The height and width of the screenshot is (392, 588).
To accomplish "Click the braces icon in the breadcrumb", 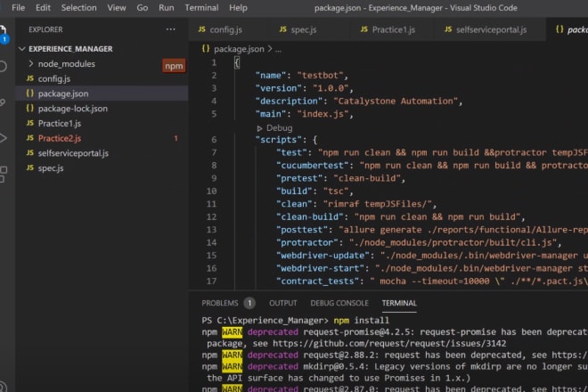I will (x=206, y=48).
